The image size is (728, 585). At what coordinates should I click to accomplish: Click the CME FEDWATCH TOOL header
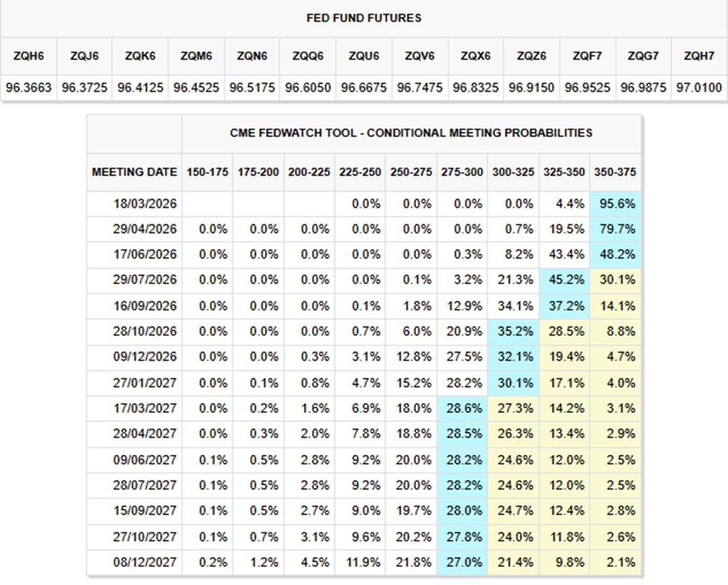(411, 133)
